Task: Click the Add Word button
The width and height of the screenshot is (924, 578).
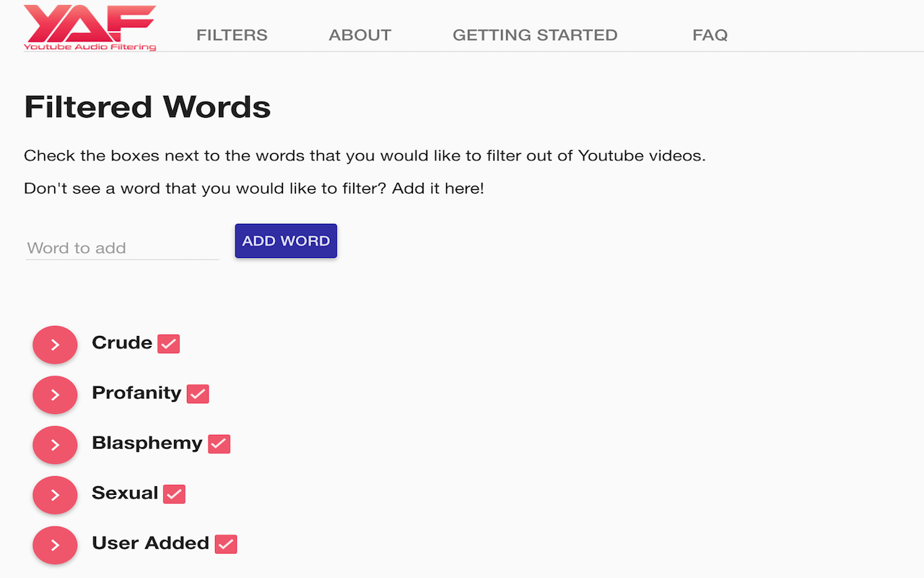Action: (286, 241)
